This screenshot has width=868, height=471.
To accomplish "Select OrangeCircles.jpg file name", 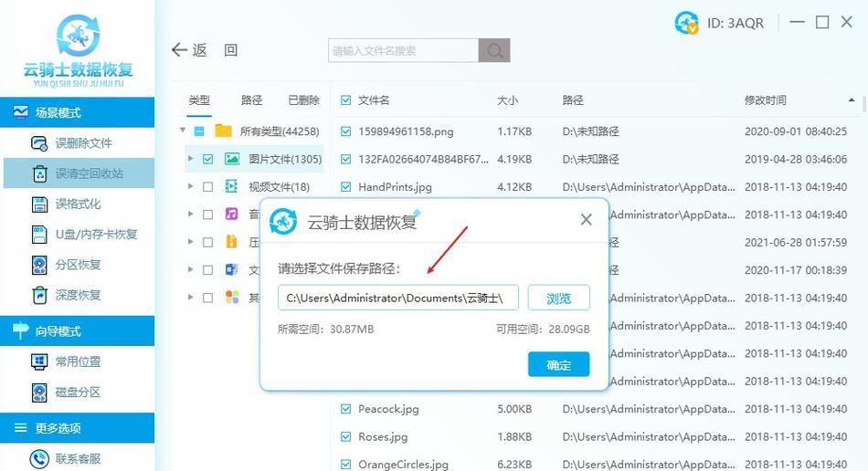I will (x=403, y=465).
